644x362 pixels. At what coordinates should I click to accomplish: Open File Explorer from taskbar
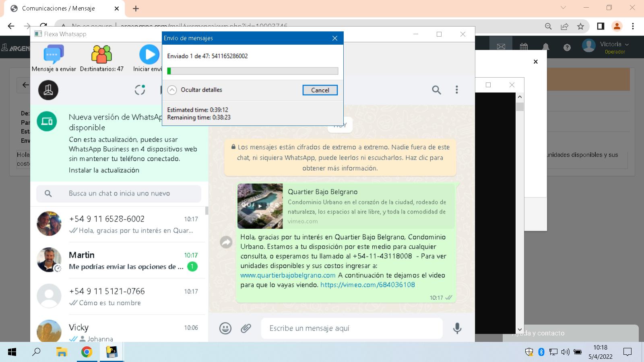pos(62,352)
